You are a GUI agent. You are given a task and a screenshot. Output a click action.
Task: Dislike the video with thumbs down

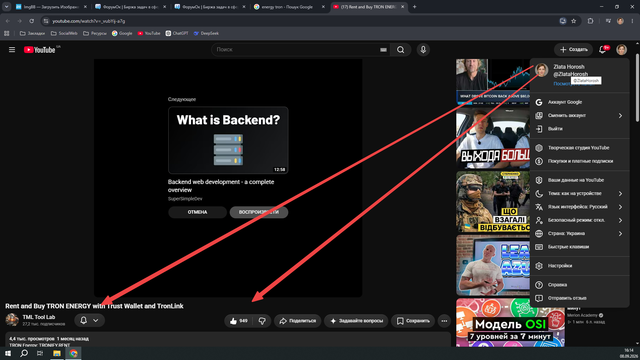[262, 321]
